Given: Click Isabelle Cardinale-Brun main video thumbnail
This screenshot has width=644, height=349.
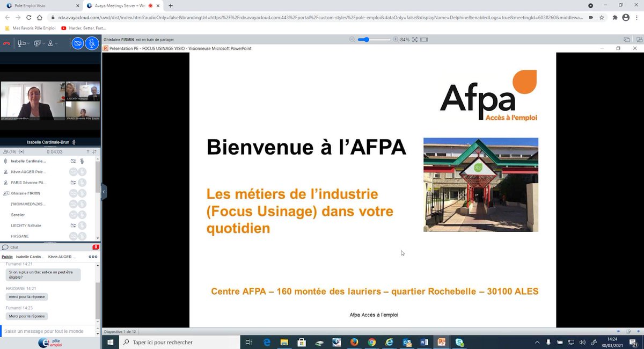Looking at the screenshot, I should click(33, 101).
